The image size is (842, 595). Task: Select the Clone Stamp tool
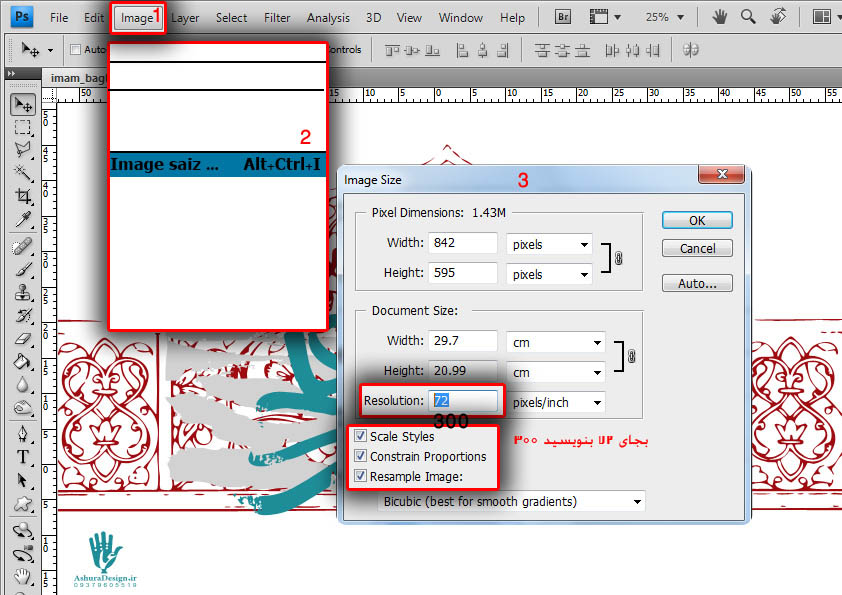click(x=23, y=292)
